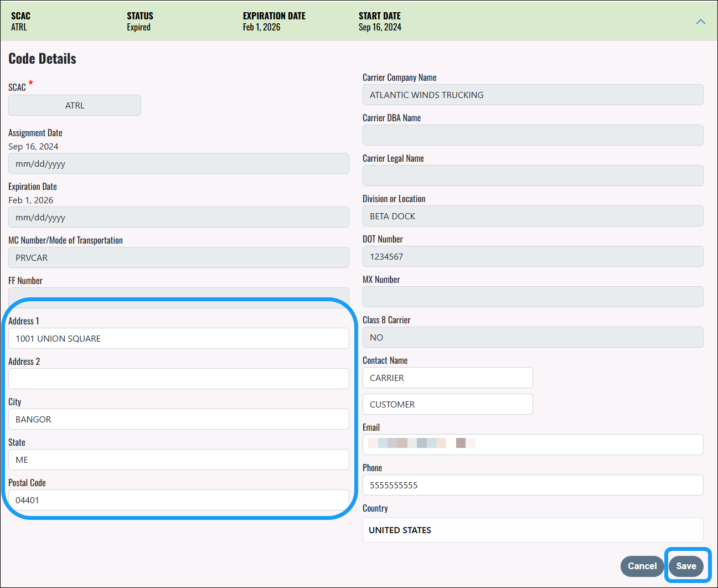This screenshot has height=588, width=718.
Task: Click the State field showing ME
Action: pos(178,460)
